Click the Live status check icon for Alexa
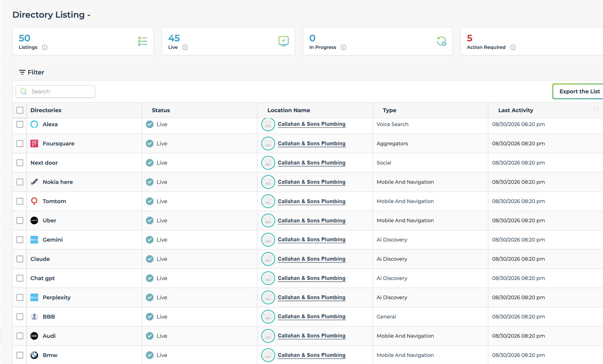The image size is (603, 364). (150, 124)
